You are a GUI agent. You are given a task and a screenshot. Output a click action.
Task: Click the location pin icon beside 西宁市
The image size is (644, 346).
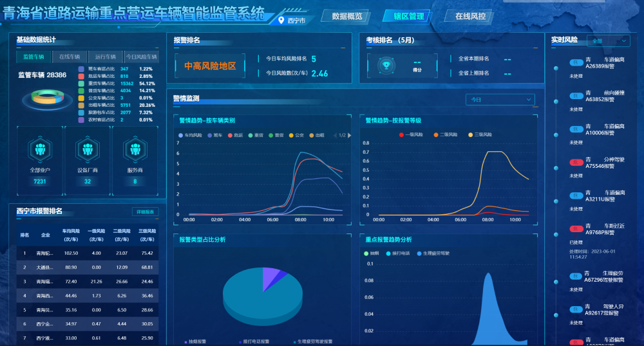point(281,20)
